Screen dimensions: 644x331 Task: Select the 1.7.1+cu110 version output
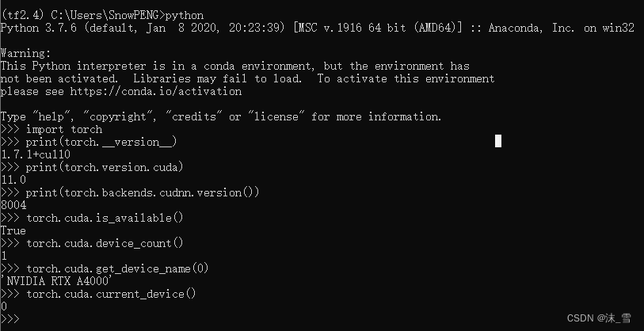pos(36,154)
